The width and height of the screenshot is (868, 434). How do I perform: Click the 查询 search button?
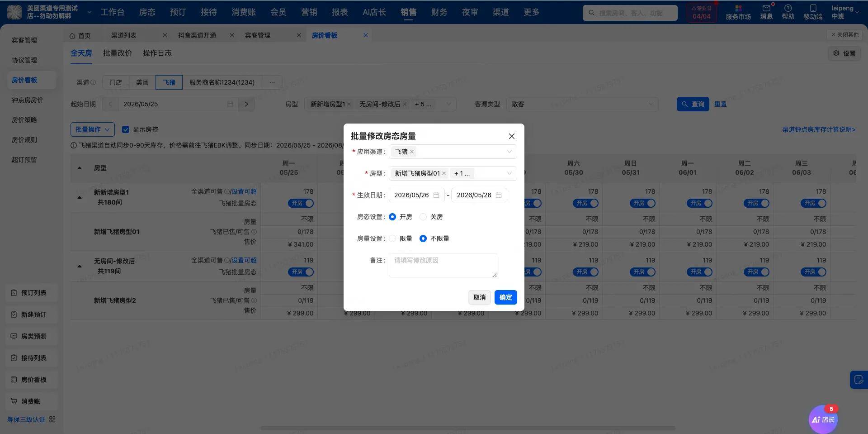693,104
